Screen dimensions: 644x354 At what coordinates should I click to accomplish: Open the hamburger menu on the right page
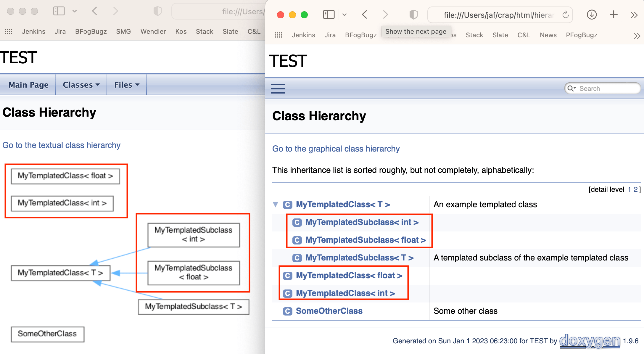[278, 89]
